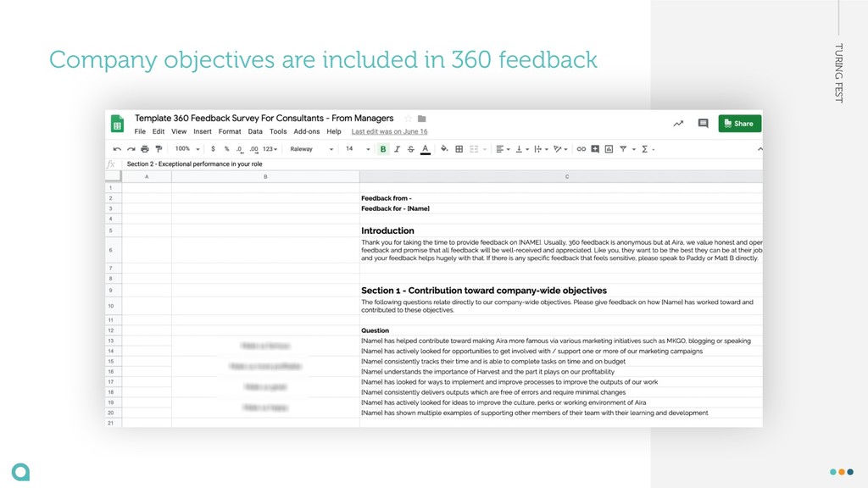This screenshot has height=488, width=868.
Task: Open the View menu
Action: 179,131
